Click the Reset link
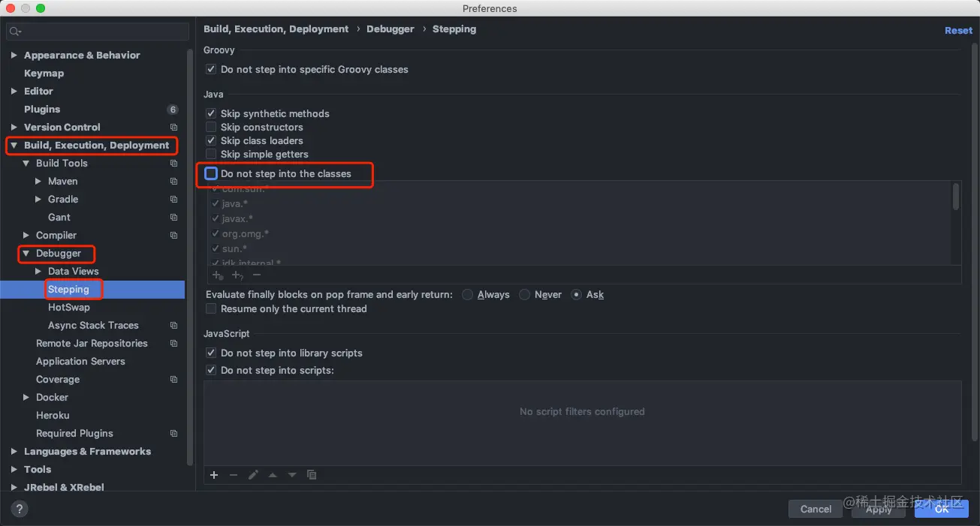The width and height of the screenshot is (980, 526). coord(958,31)
